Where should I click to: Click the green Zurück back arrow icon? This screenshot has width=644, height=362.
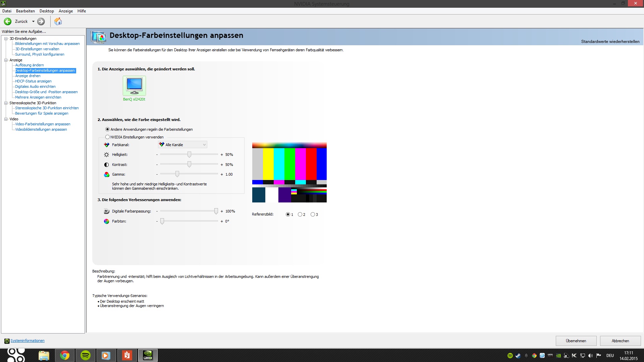(8, 21)
